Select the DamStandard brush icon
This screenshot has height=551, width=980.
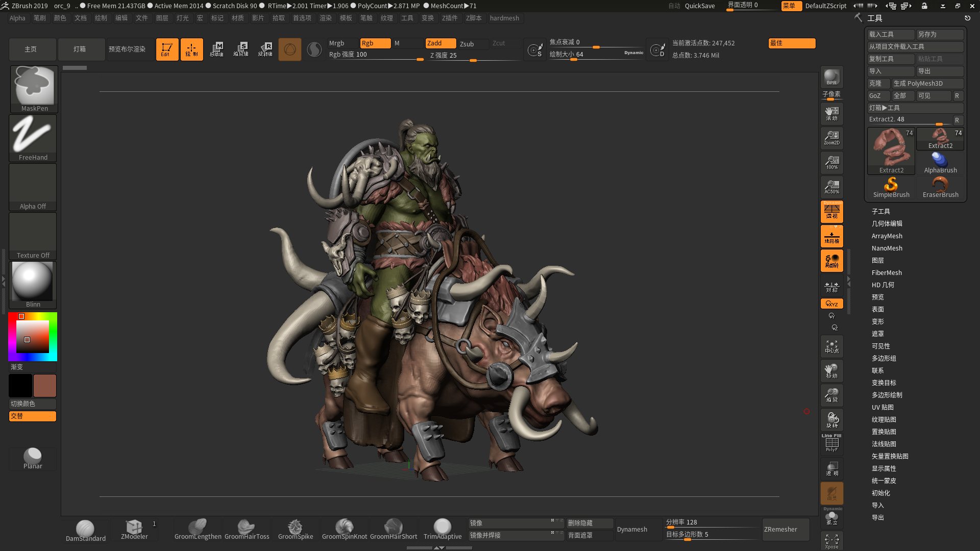pos(85,529)
